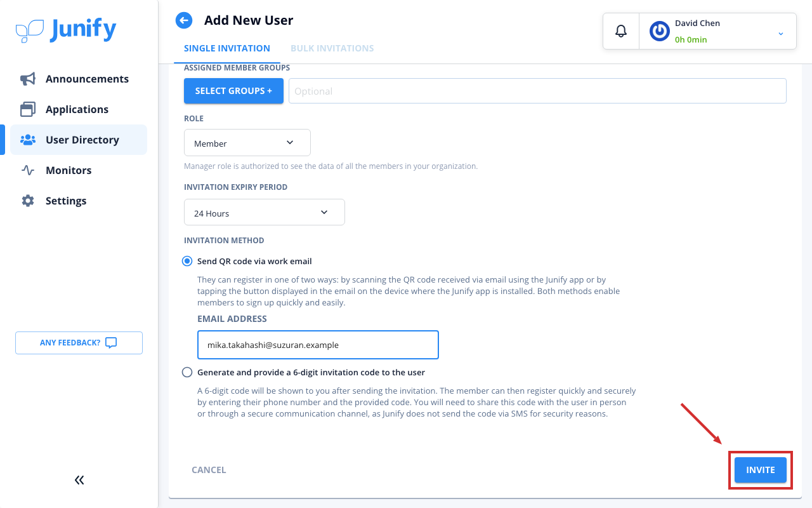This screenshot has width=812, height=508.
Task: Open notifications bell
Action: point(621,30)
